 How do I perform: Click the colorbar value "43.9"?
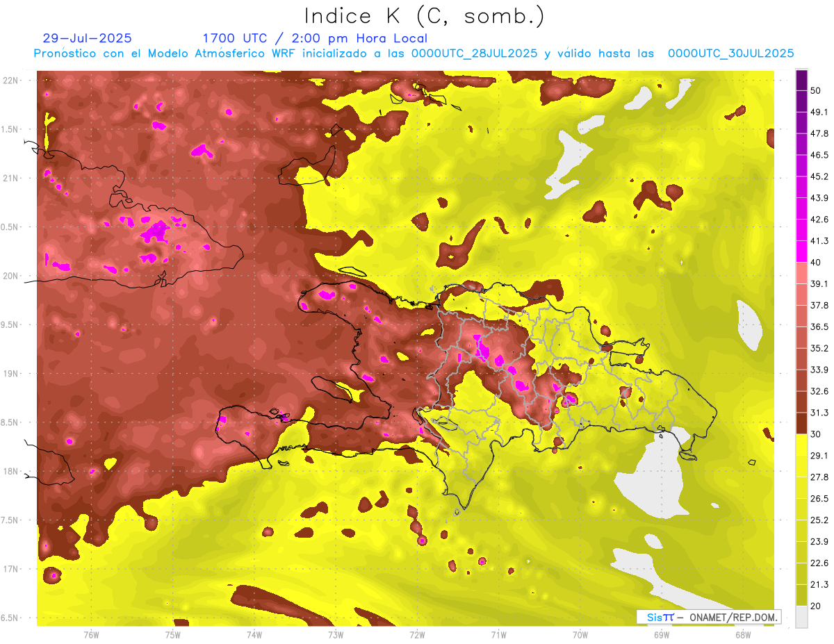(819, 198)
